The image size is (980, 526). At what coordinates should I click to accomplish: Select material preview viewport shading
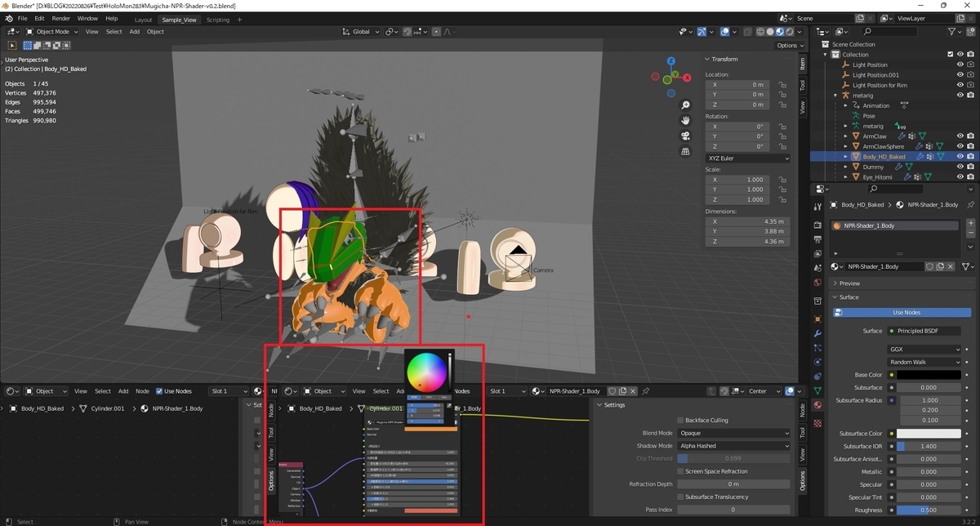pos(781,32)
